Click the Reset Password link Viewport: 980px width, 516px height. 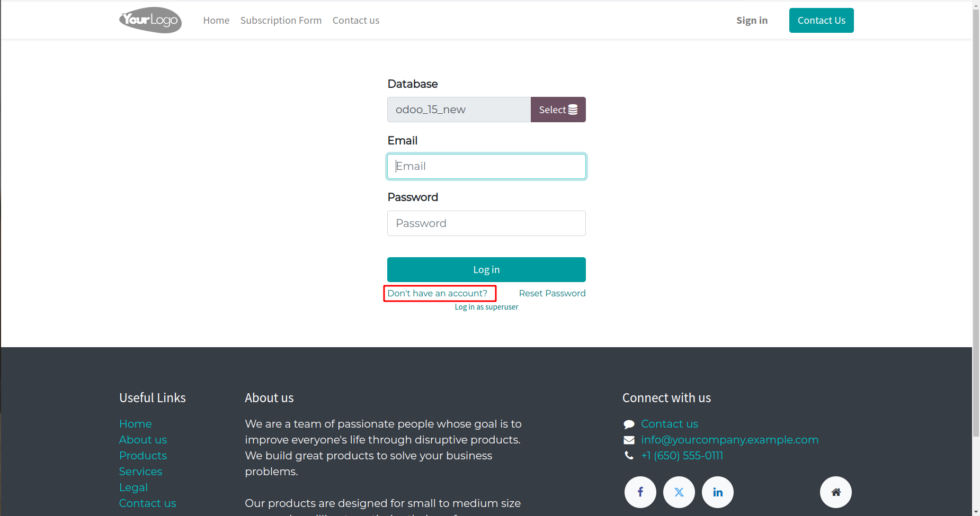[x=552, y=293]
